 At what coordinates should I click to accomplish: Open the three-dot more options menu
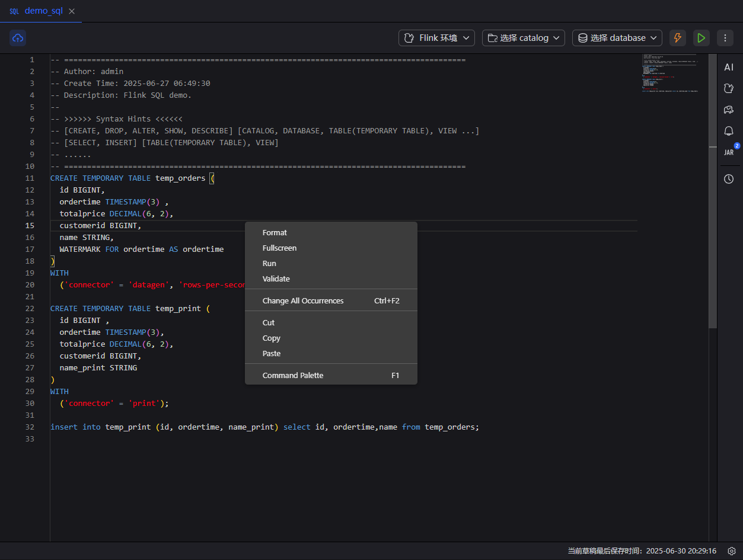coord(725,38)
